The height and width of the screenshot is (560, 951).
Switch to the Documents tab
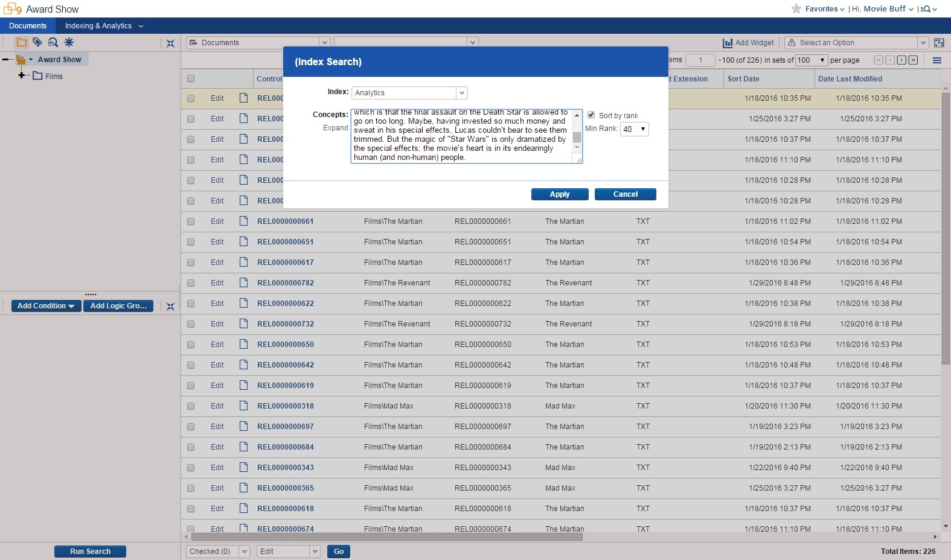click(28, 26)
